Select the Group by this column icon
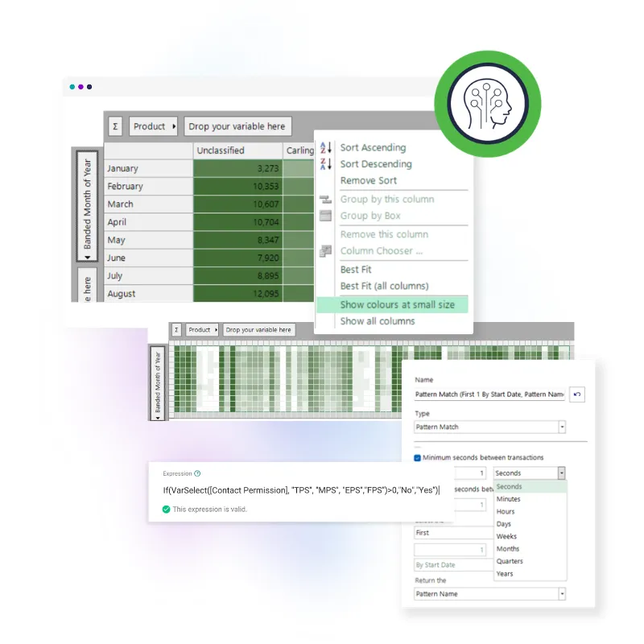 click(326, 199)
